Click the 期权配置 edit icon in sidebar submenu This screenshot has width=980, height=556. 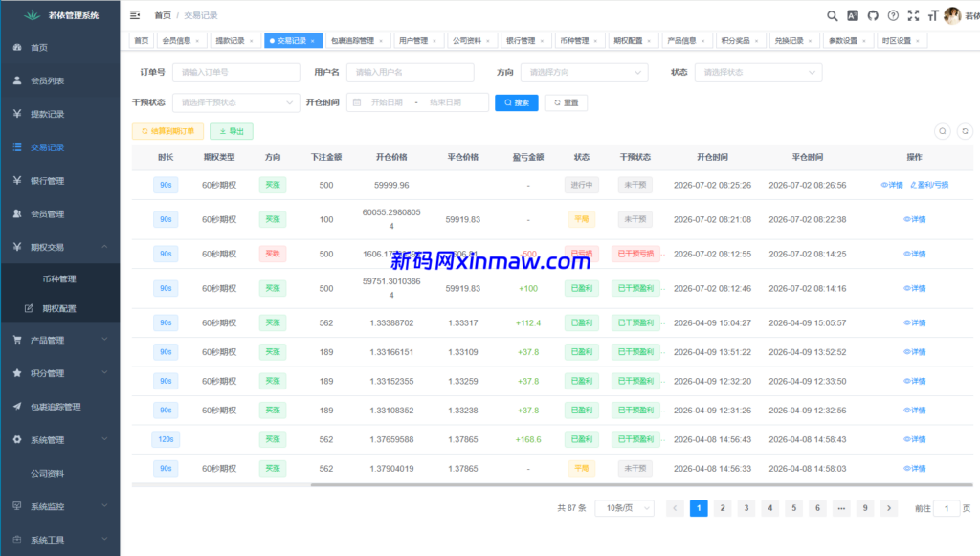pyautogui.click(x=29, y=308)
